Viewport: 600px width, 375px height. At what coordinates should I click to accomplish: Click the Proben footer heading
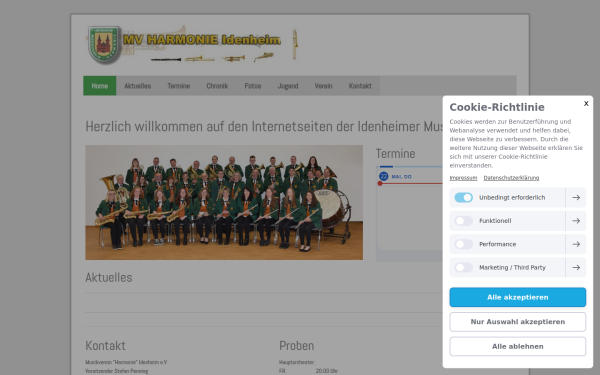tap(297, 346)
